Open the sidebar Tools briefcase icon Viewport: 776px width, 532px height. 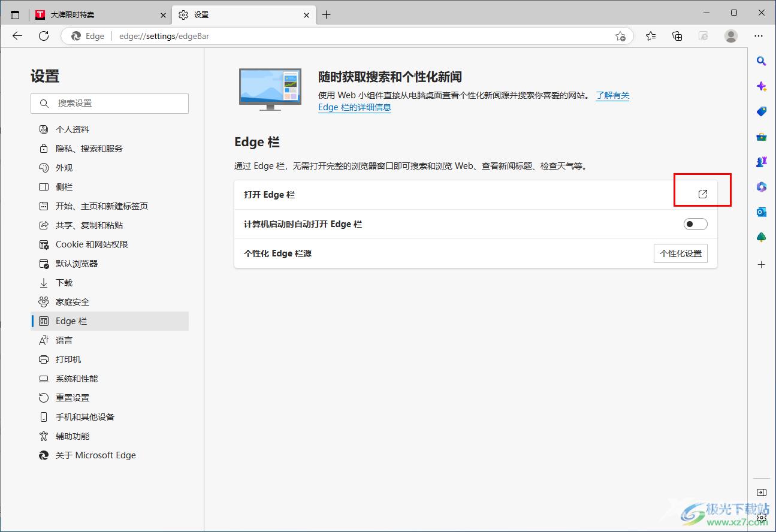tap(762, 137)
